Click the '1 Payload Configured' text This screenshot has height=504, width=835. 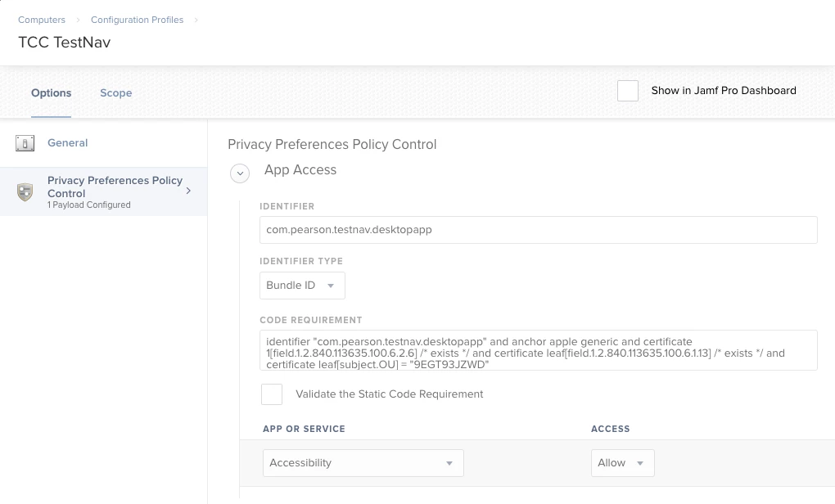pyautogui.click(x=89, y=205)
